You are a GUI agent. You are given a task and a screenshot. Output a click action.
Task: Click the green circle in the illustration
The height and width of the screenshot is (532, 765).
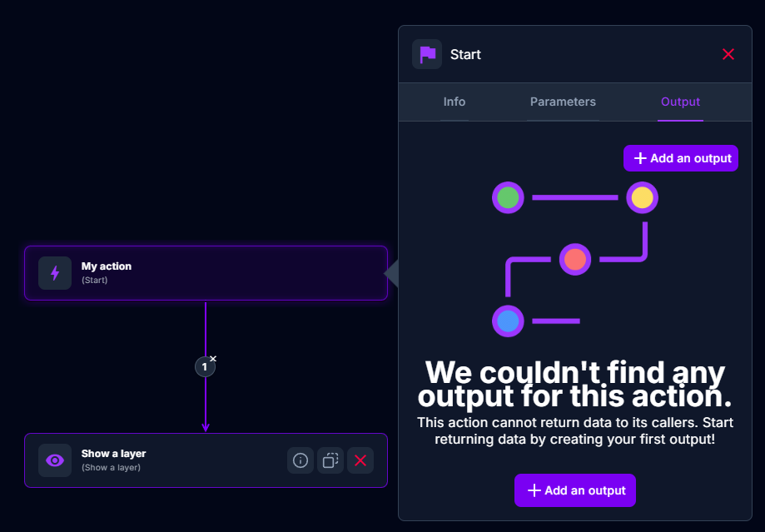tap(508, 197)
